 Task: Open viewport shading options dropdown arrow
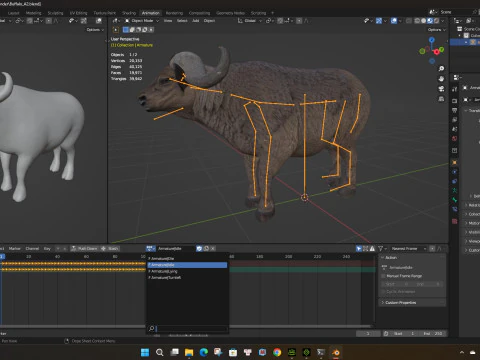coord(443,21)
